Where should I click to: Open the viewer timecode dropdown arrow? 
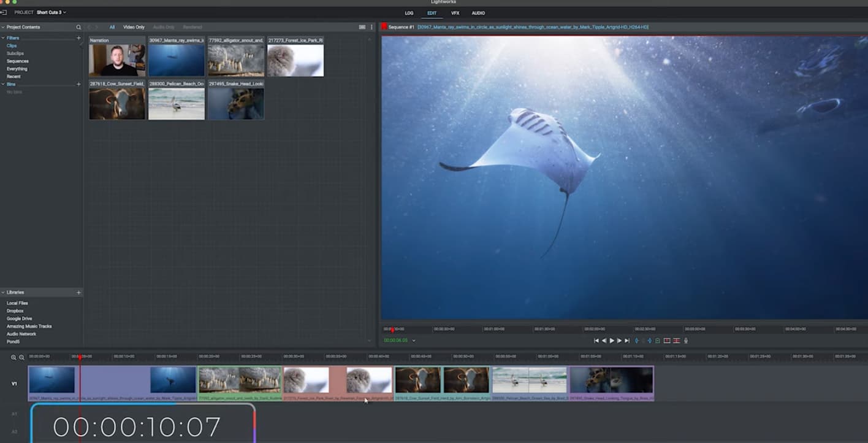414,341
